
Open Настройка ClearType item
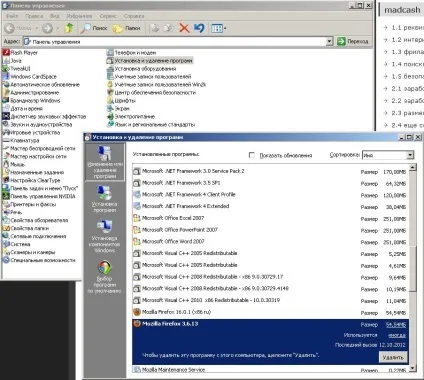[x=31, y=180]
